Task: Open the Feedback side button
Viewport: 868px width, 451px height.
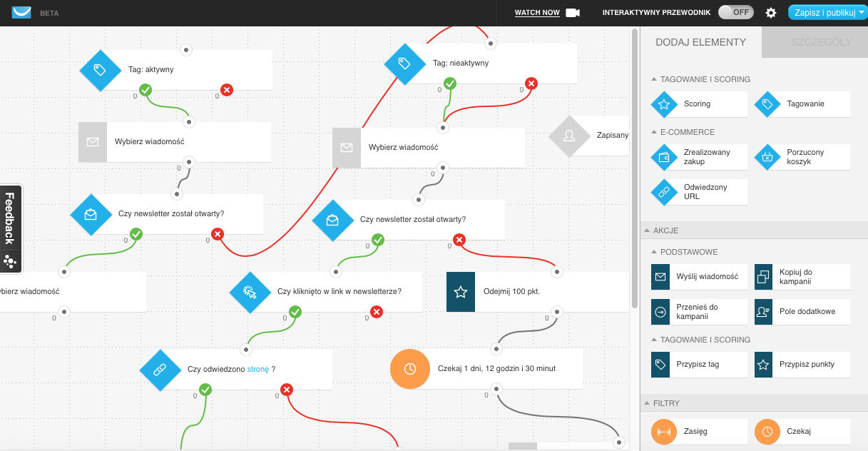Action: click(x=10, y=228)
